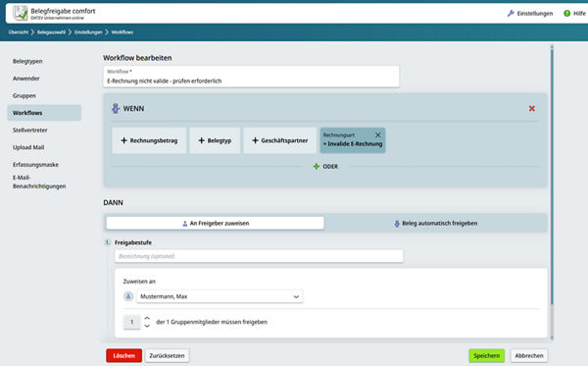Delete the WENN condition with red X
The height and width of the screenshot is (366, 588).
(x=532, y=109)
